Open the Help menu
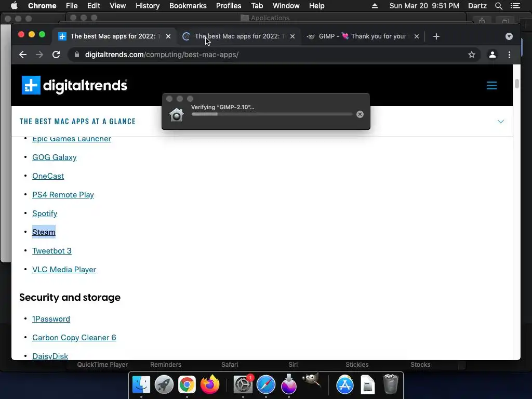Image resolution: width=532 pixels, height=399 pixels. pos(316,6)
